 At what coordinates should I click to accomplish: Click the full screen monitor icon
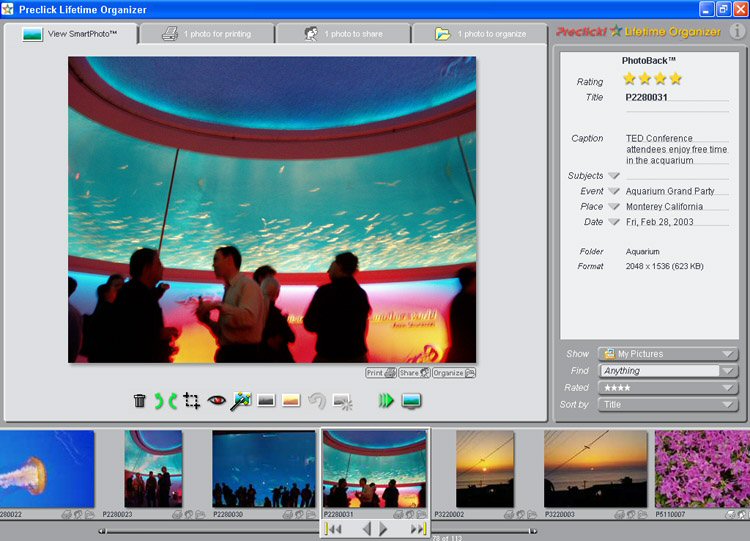point(411,401)
